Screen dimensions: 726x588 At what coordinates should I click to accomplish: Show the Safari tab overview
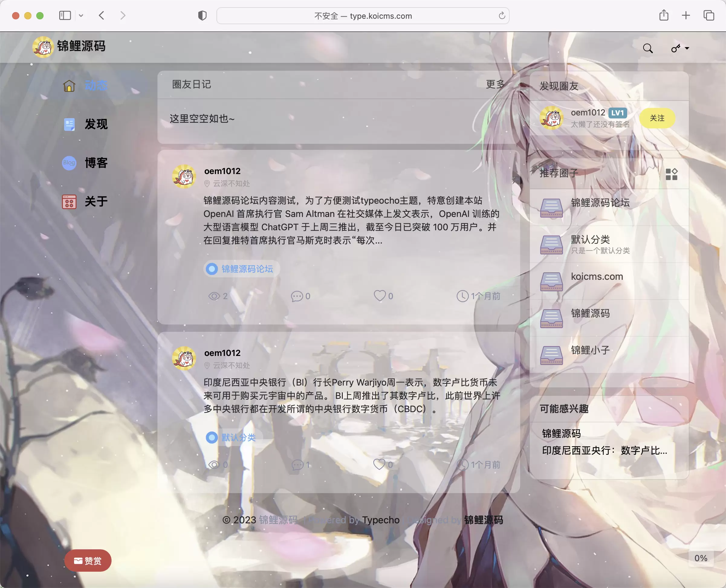(709, 16)
